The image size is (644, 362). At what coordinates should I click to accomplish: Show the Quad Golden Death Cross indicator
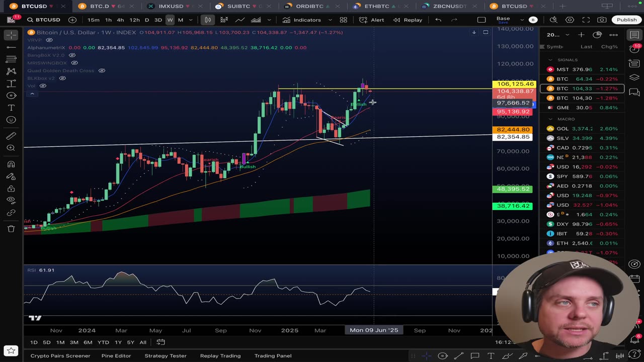click(102, 70)
